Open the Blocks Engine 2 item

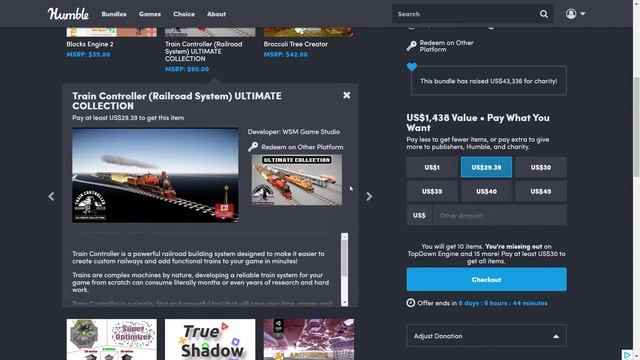(90, 44)
